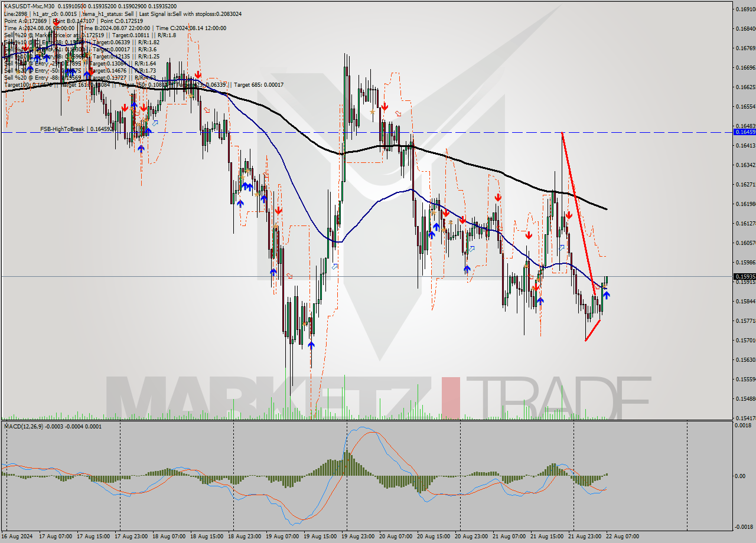Click the orange star marker near the 19 Aug 23:00 highs
The width and height of the screenshot is (756, 543).
pyautogui.click(x=372, y=111)
